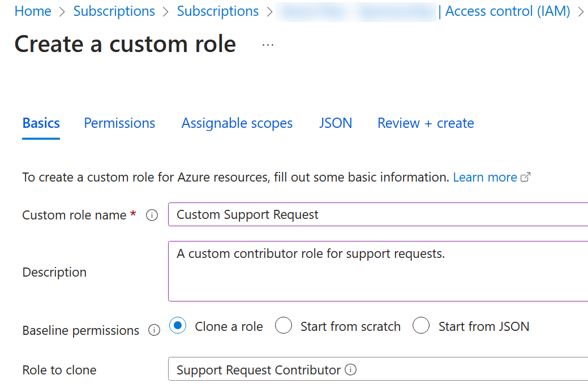Click the info icon beside Baseline permissions

pyautogui.click(x=154, y=330)
